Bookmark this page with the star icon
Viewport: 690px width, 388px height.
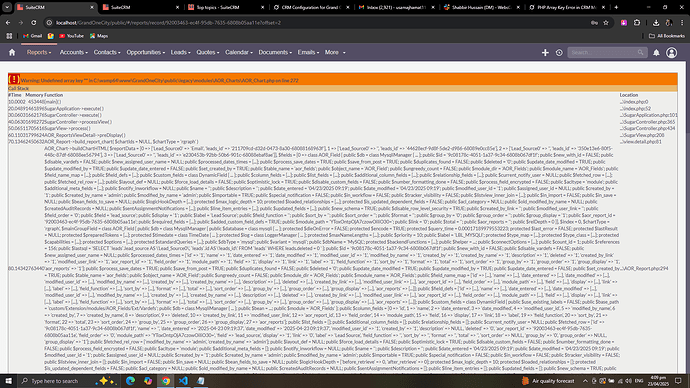click(x=606, y=22)
